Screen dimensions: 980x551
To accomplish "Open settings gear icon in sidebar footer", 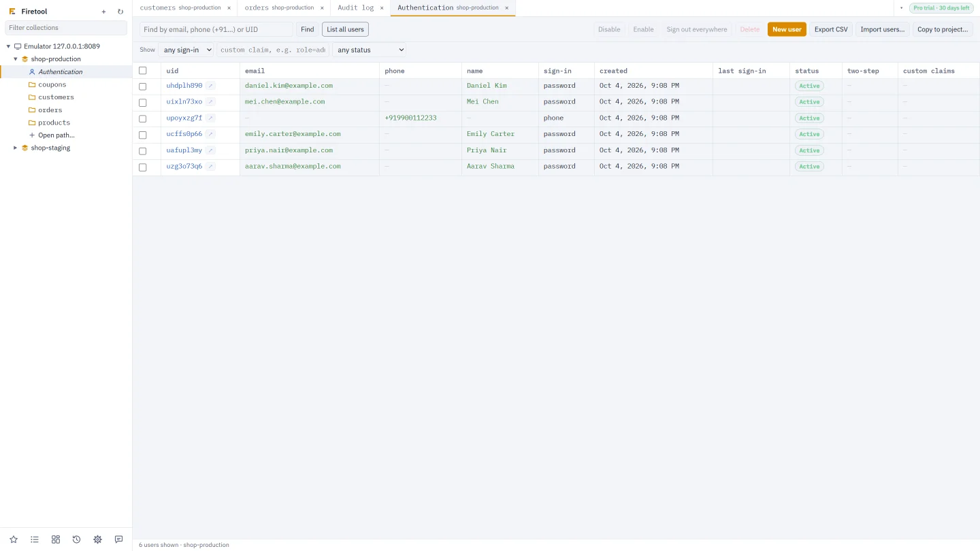I will coord(97,539).
